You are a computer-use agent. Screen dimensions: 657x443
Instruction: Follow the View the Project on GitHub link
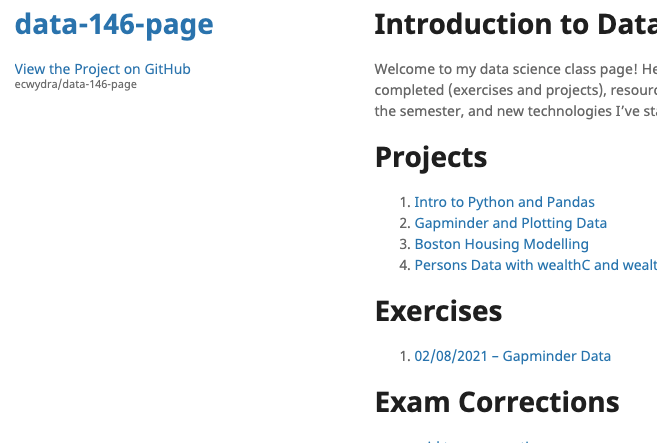pos(102,69)
